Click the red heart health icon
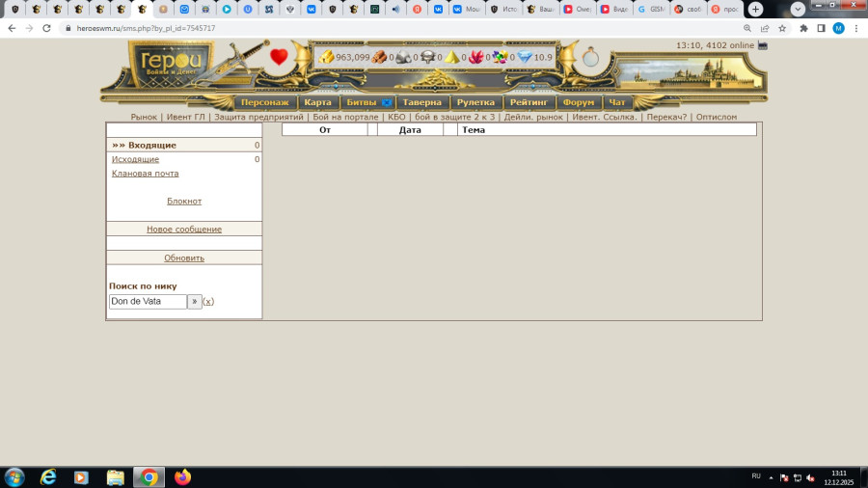Screen dimensions: 868x488 pos(279,57)
